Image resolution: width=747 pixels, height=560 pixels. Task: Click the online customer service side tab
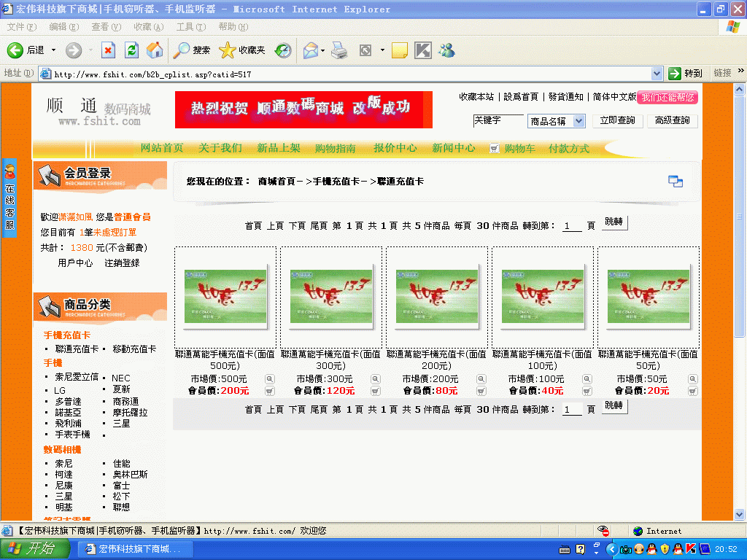(x=9, y=197)
